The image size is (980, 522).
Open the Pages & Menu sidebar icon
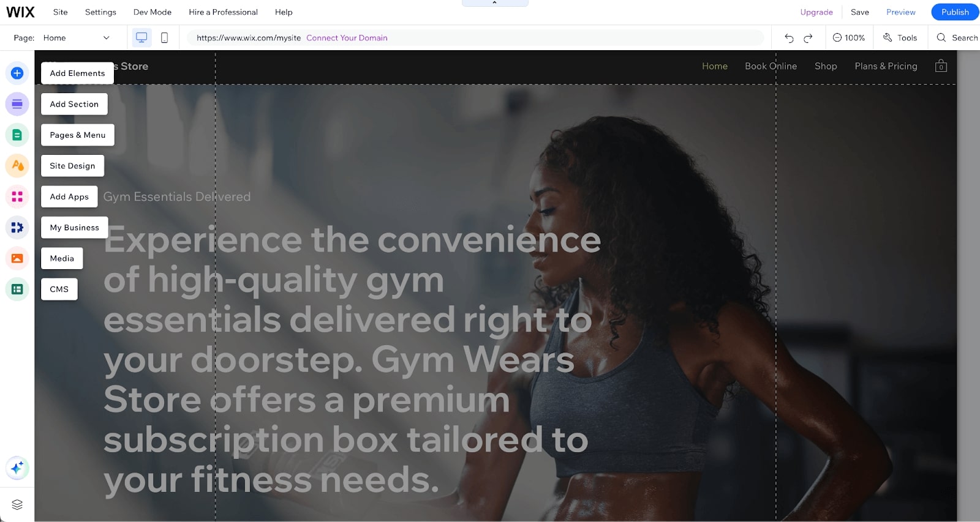pyautogui.click(x=17, y=135)
